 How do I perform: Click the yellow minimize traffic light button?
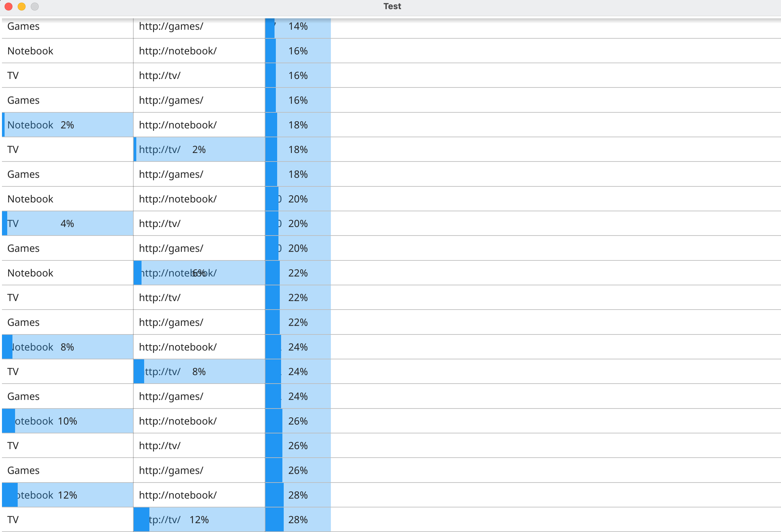(22, 6)
